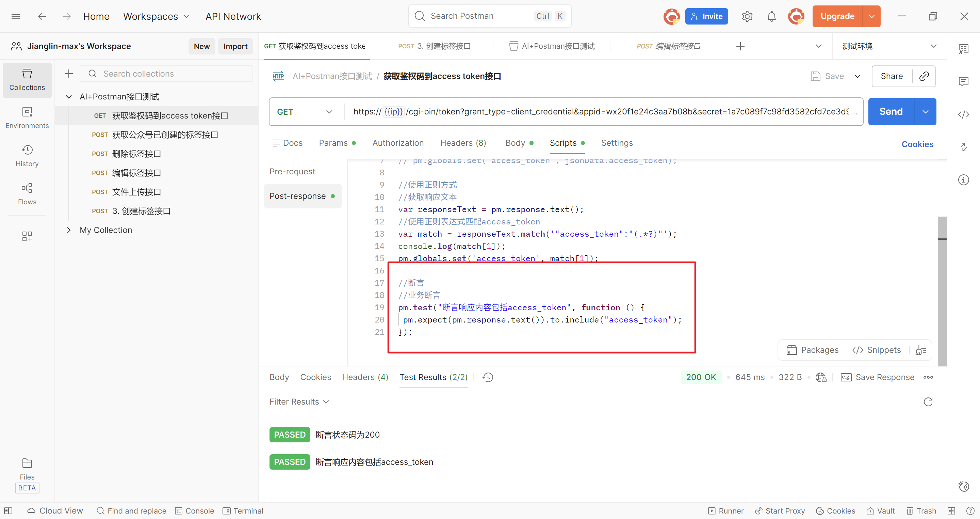Open the help icon in status bar
Viewport: 980px width, 519px height.
tap(970, 510)
